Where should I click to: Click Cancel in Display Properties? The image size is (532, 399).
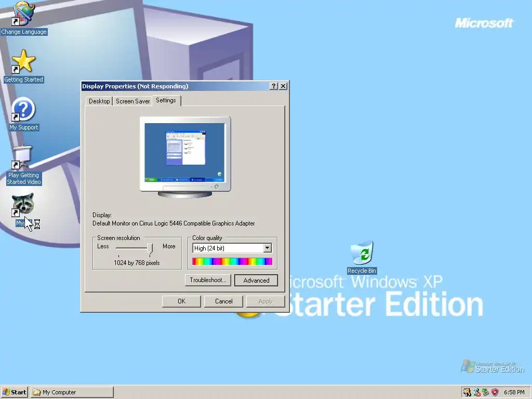pos(223,301)
